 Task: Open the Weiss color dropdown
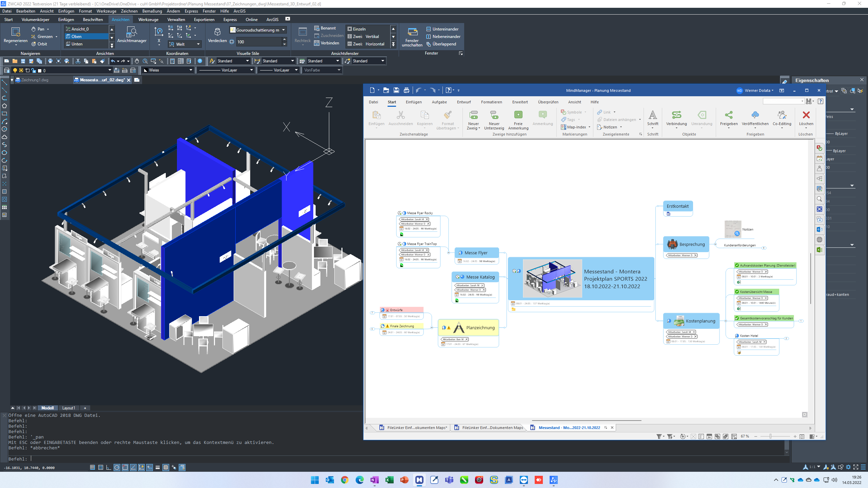[x=168, y=70]
